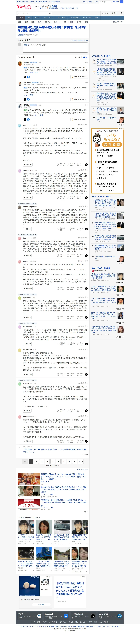Open the footer Facebook icon
140x644 pixels.
tap(66, 616)
